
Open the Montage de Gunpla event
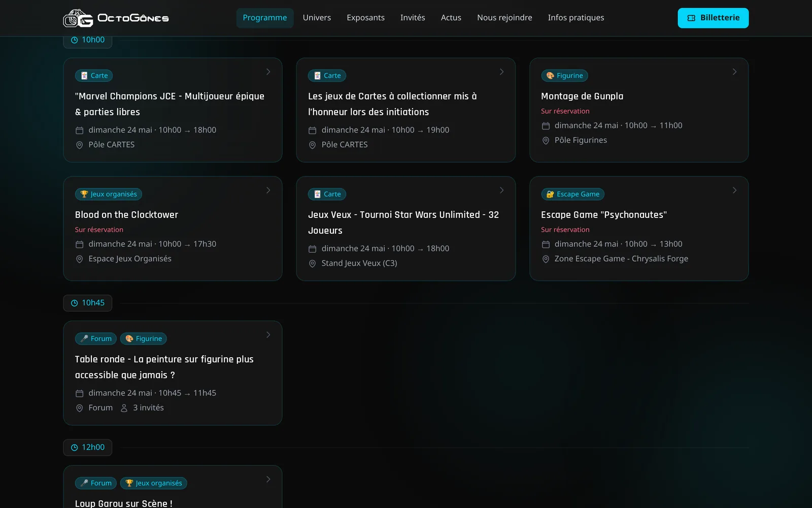(x=582, y=96)
